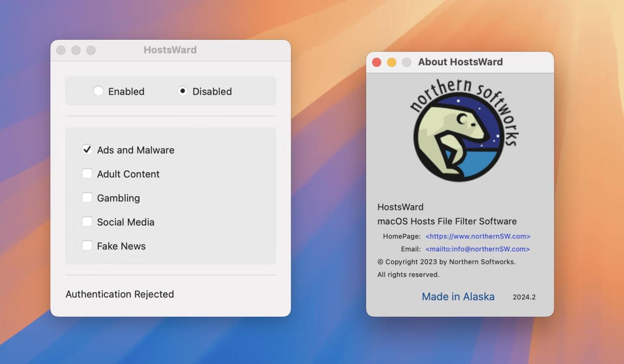This screenshot has width=624, height=364.
Task: Open the northernSW.com homepage link
Action: 478,236
